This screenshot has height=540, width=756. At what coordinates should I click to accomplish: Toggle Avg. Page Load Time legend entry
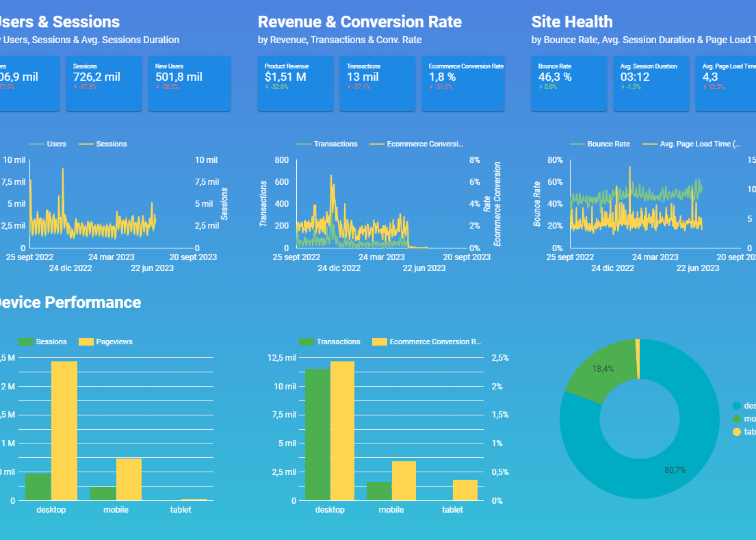pyautogui.click(x=692, y=144)
